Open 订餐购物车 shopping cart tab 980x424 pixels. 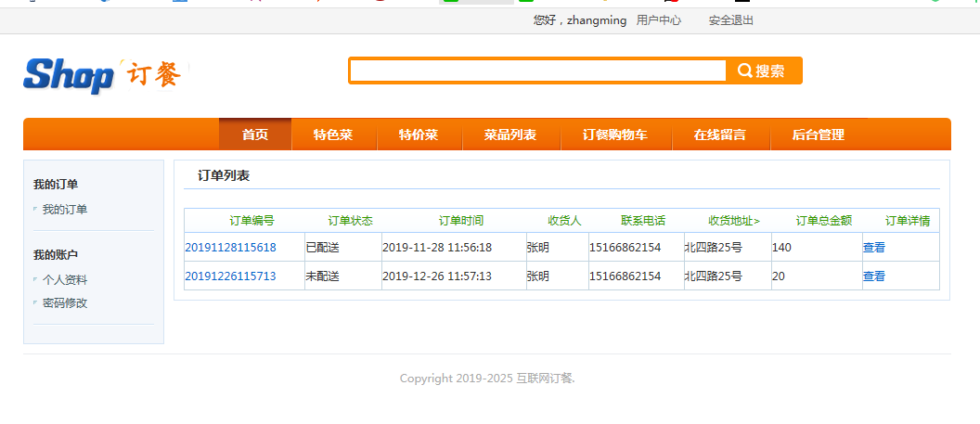click(615, 135)
